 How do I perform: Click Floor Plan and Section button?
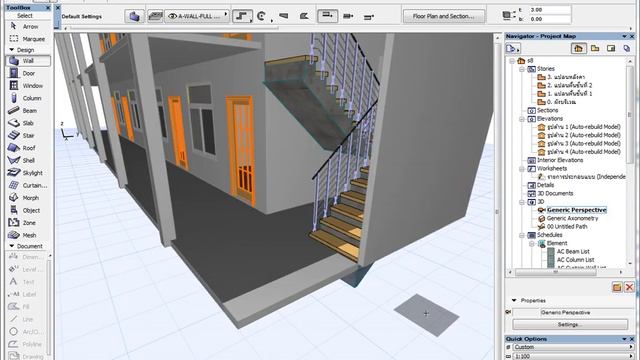[444, 16]
